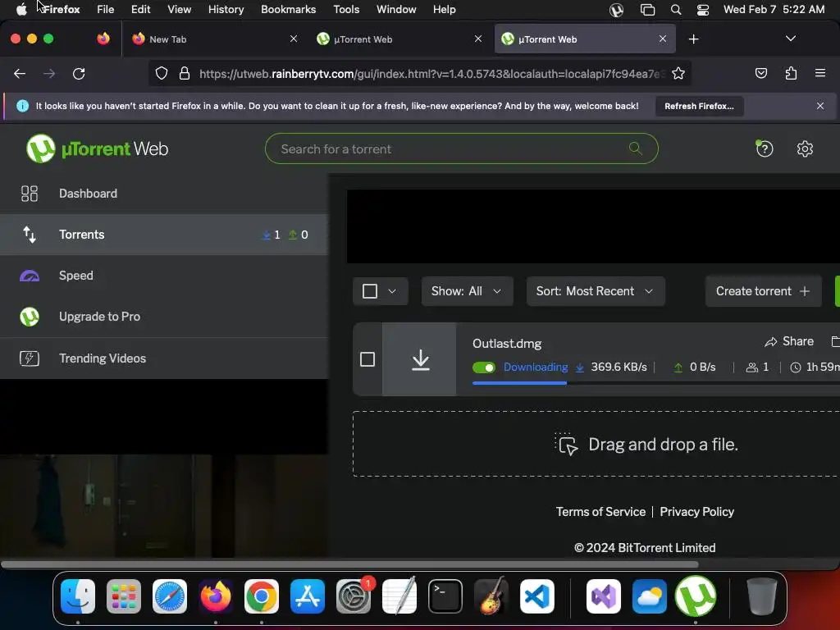This screenshot has width=840, height=630.
Task: Share the Outlast.dmg torrent
Action: 789,341
